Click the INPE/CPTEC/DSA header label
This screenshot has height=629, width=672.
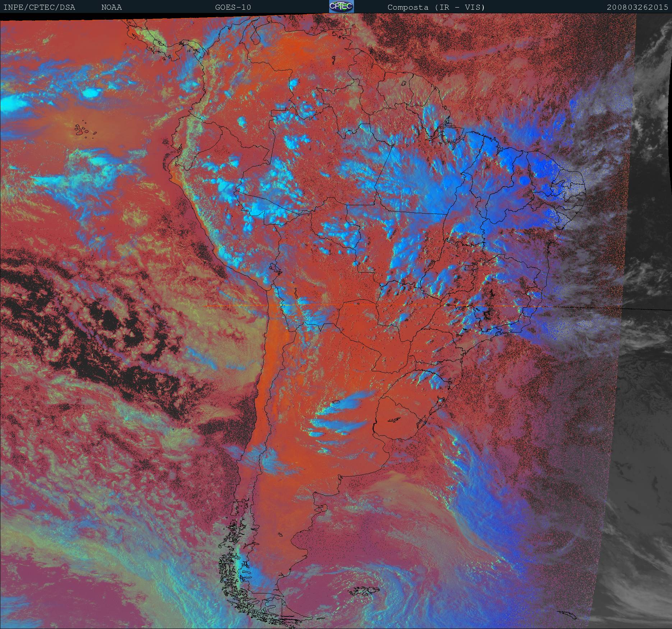39,7
